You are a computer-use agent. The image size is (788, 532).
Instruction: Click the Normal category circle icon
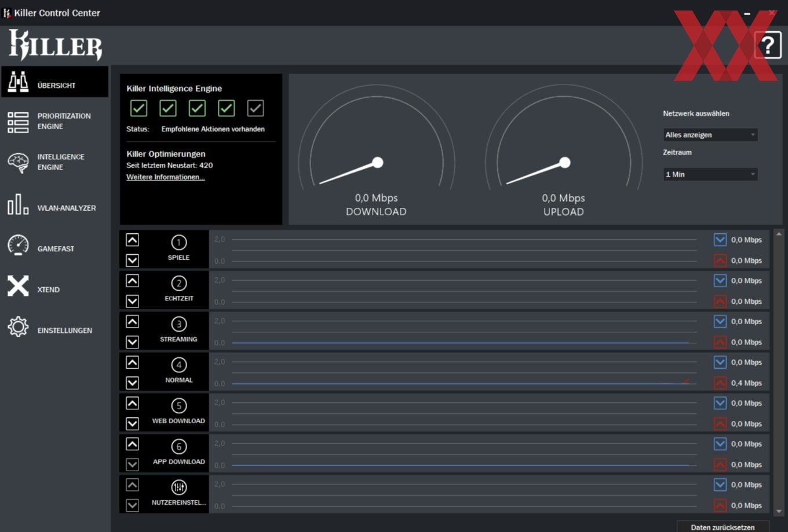[x=178, y=365]
